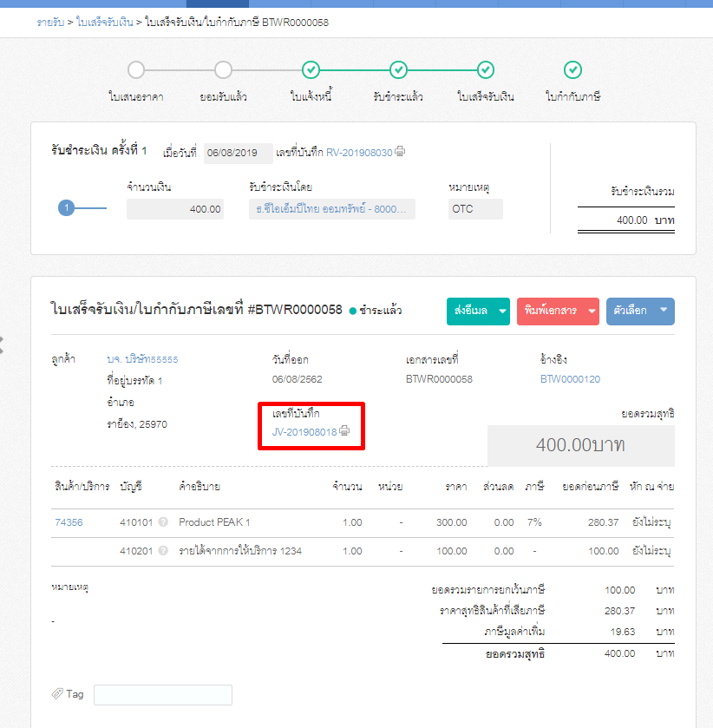Image resolution: width=713 pixels, height=728 pixels.
Task: Click the green check on รับชำระแล้ว step
Action: click(x=398, y=70)
